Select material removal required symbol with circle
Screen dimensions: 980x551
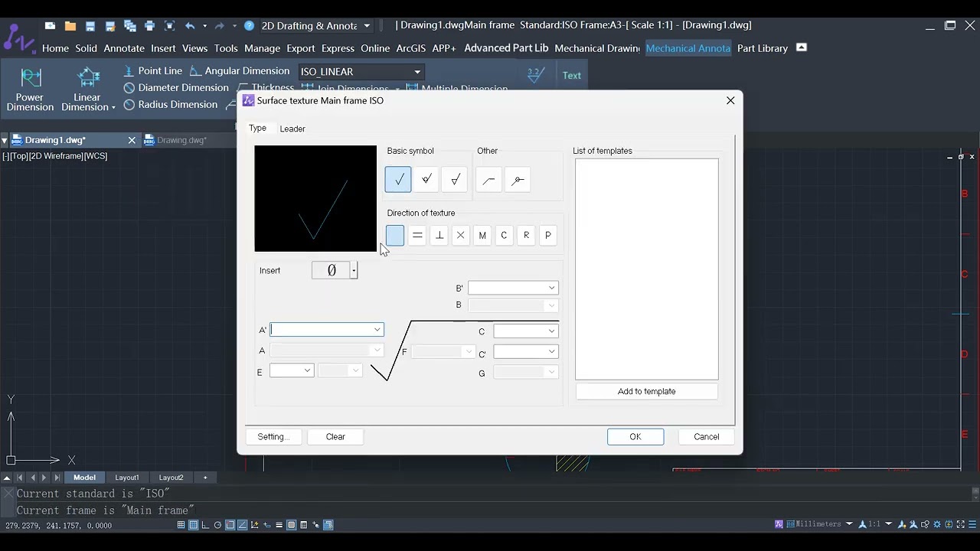point(426,180)
